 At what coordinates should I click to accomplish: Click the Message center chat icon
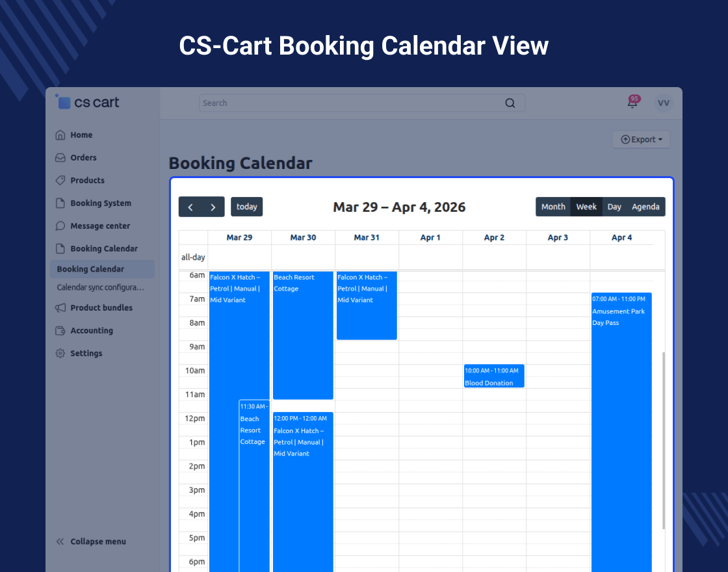click(x=60, y=226)
